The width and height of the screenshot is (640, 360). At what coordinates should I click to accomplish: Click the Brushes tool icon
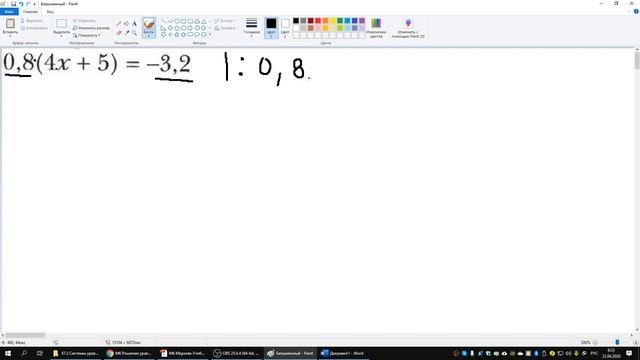tap(149, 24)
